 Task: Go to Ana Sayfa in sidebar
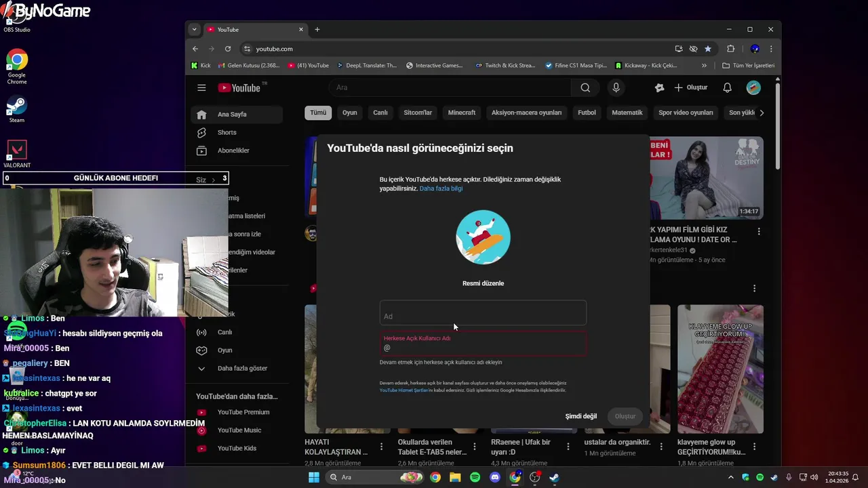[x=237, y=115]
